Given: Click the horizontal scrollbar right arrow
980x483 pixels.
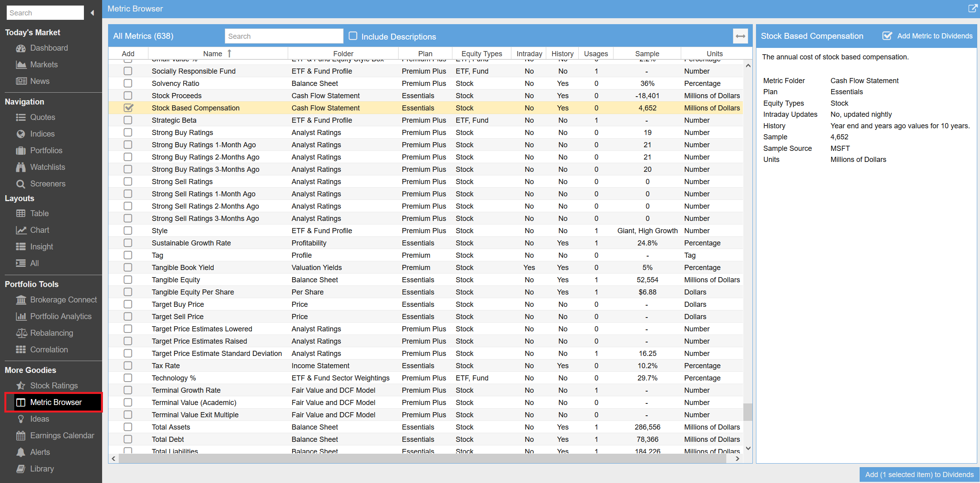Looking at the screenshot, I should click(x=737, y=458).
